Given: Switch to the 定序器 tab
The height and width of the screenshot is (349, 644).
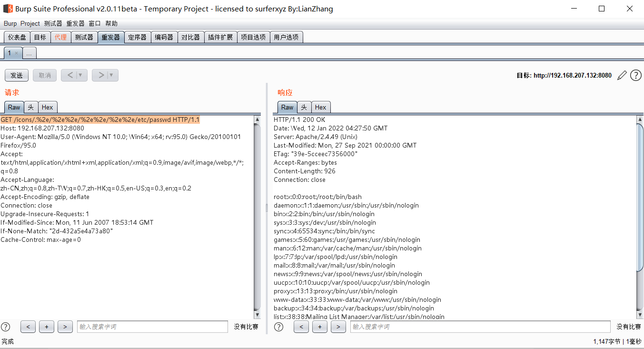Looking at the screenshot, I should pos(138,37).
